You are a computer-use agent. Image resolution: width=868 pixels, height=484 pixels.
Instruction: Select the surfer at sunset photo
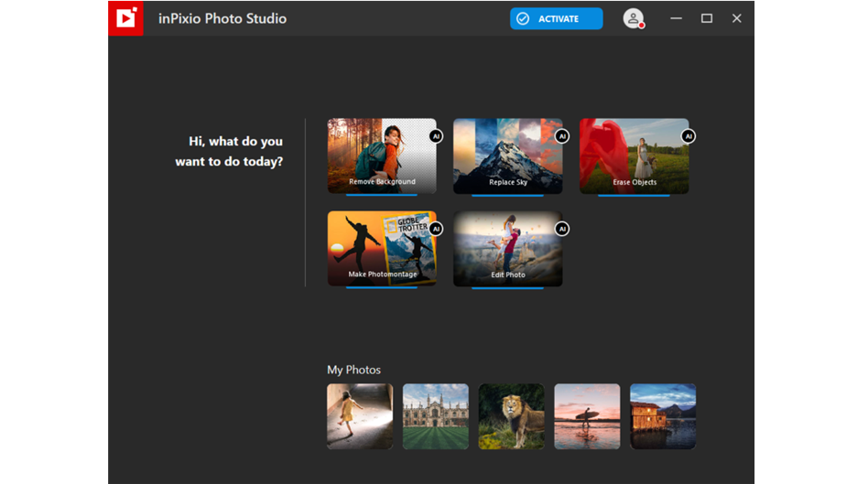point(587,416)
